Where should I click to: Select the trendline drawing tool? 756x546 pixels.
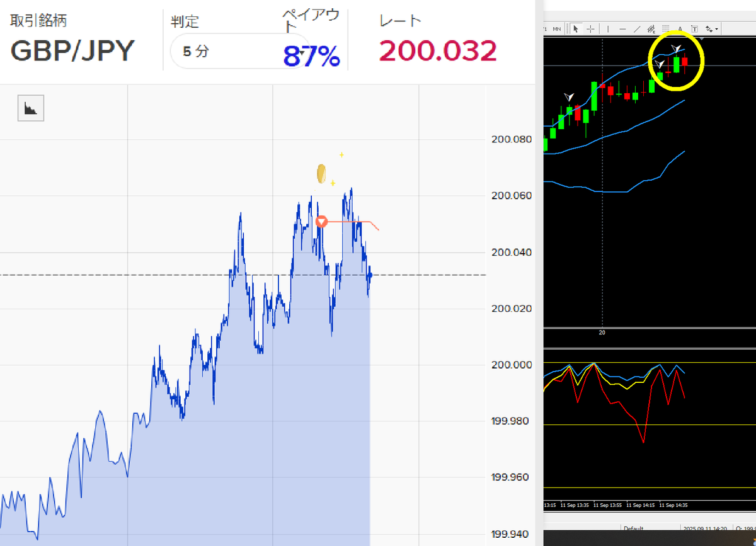(637, 29)
